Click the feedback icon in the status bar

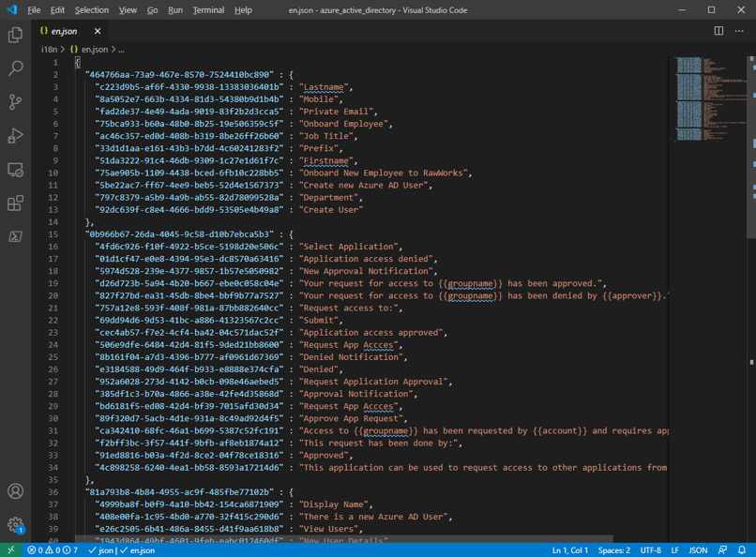pos(722,550)
